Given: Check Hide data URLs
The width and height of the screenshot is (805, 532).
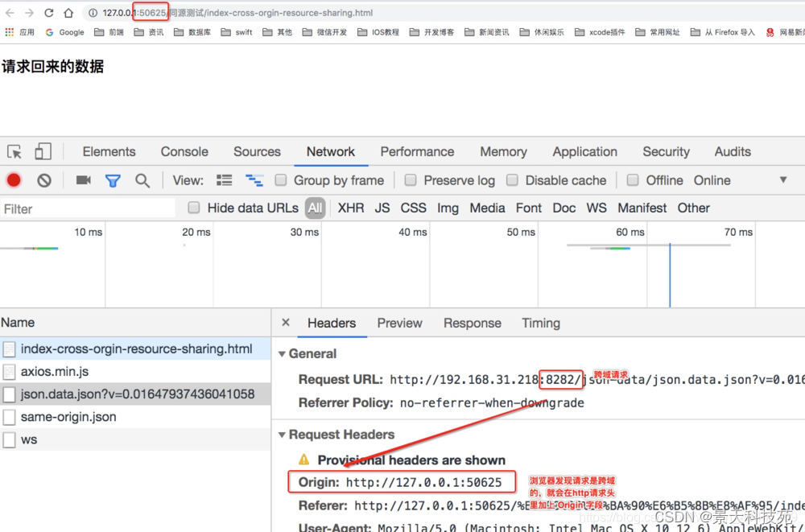Looking at the screenshot, I should point(193,208).
